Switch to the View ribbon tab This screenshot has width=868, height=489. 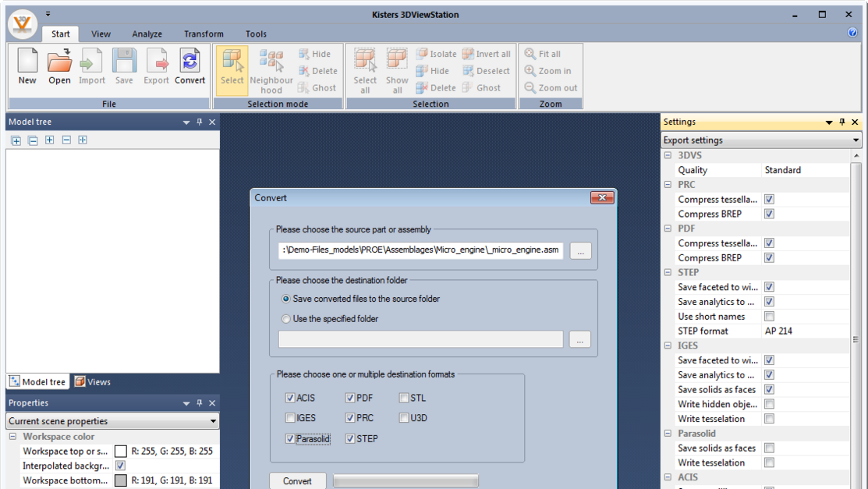(101, 34)
